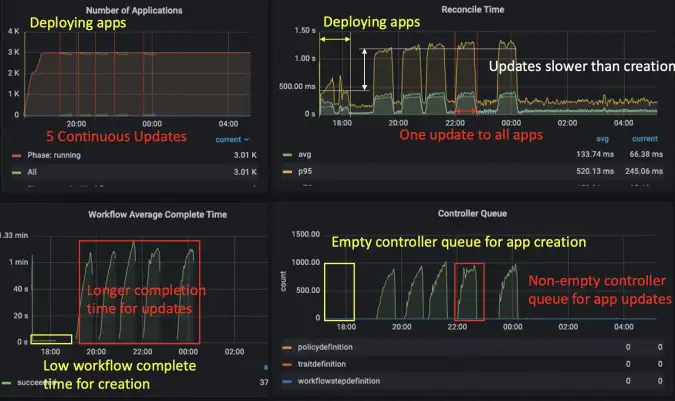675x401 pixels.
Task: Click the yellow color swatch beside 'p95'
Action: [x=287, y=172]
